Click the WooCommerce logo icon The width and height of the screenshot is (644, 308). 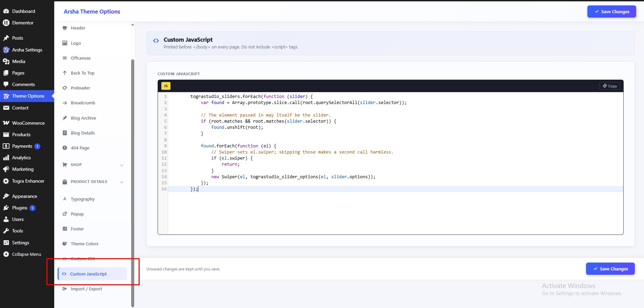coord(6,123)
